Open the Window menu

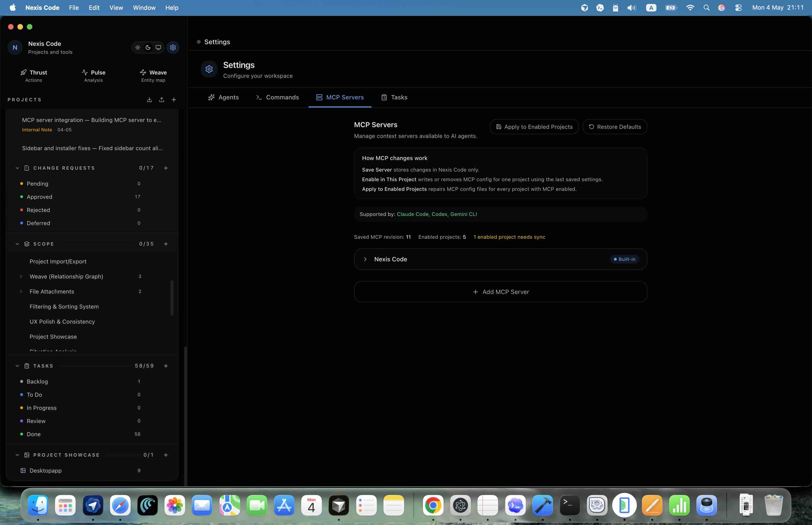[144, 8]
